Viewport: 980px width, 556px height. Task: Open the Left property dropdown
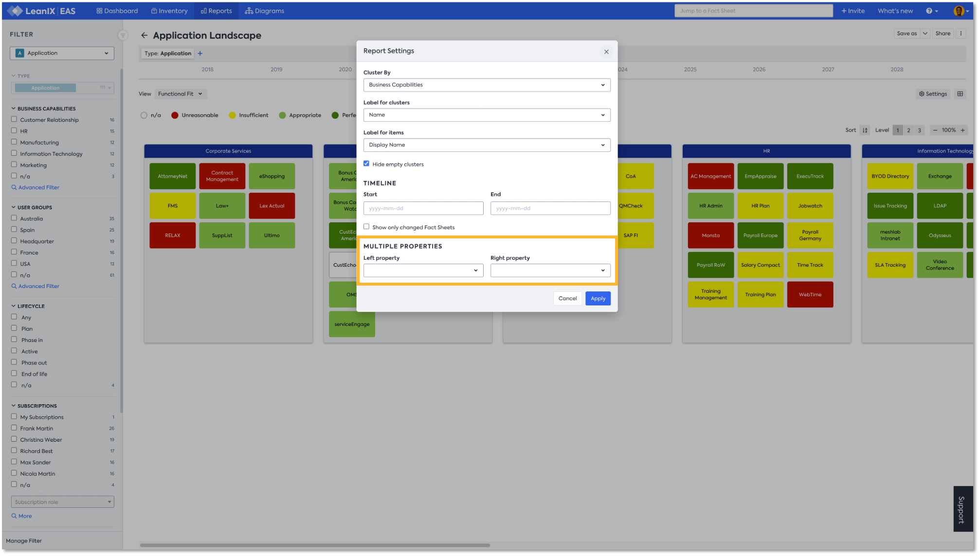point(423,270)
